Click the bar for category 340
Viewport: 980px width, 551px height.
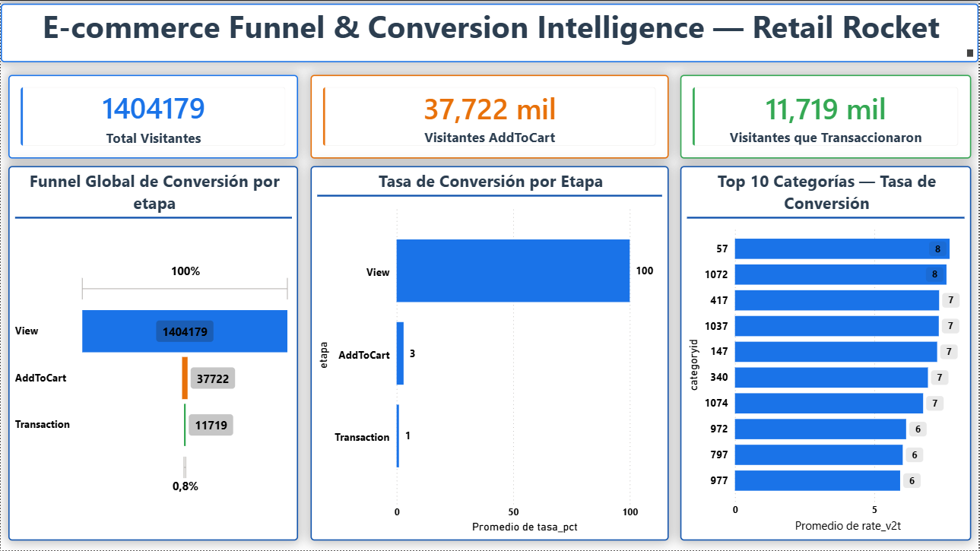tap(831, 378)
